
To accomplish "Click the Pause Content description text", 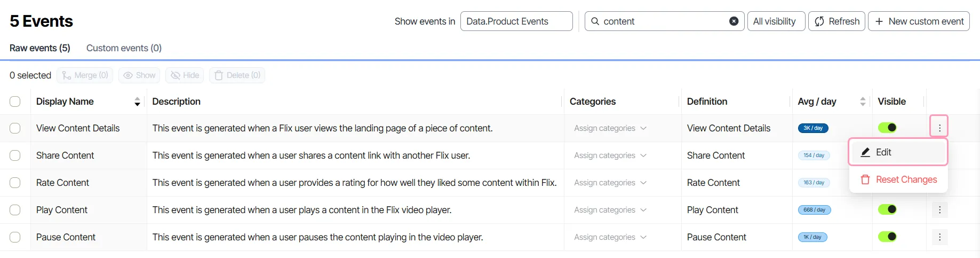I will [x=318, y=237].
